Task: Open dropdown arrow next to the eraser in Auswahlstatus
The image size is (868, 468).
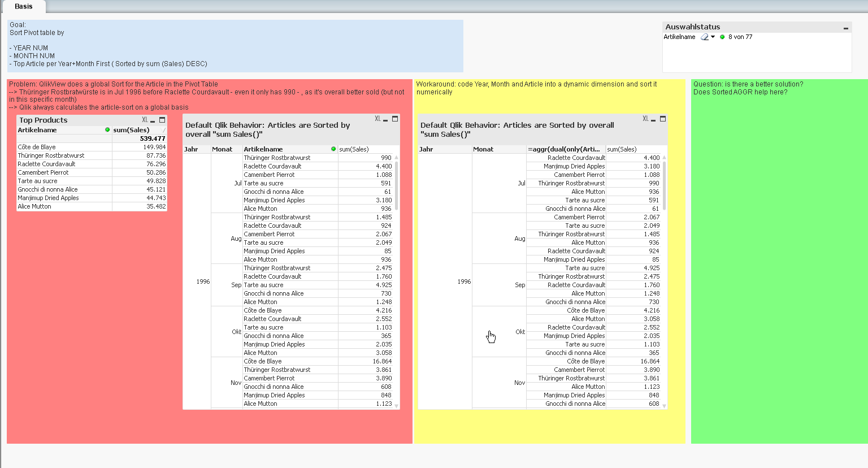Action: tap(713, 37)
